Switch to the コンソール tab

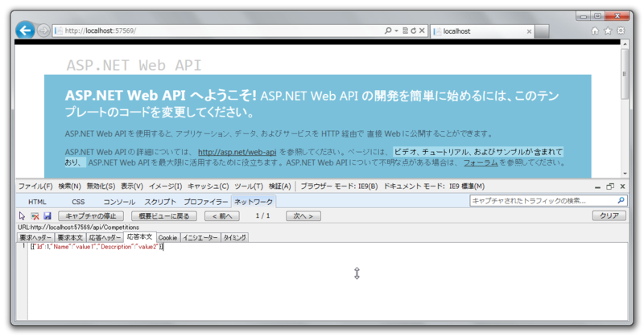click(x=119, y=202)
